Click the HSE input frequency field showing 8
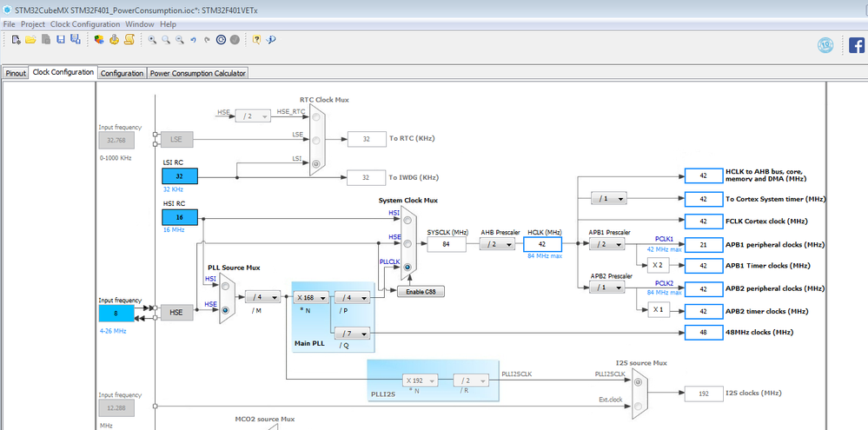 [116, 314]
